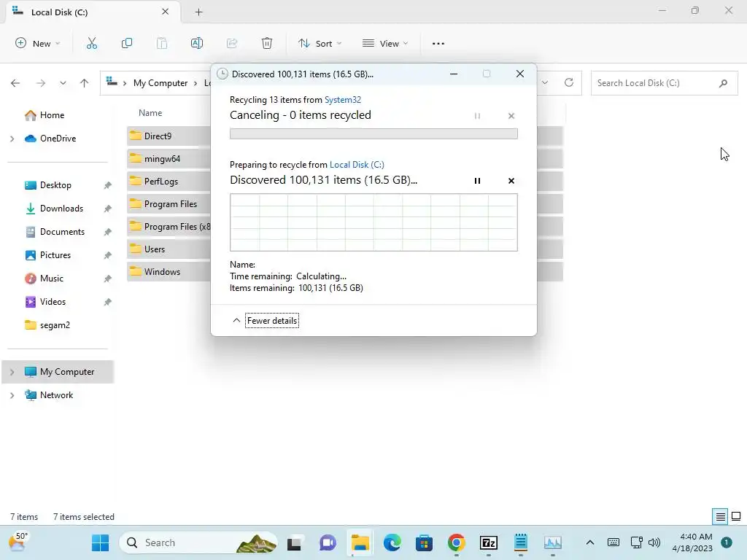
Task: Open Downloads in quick access
Action: click(61, 209)
